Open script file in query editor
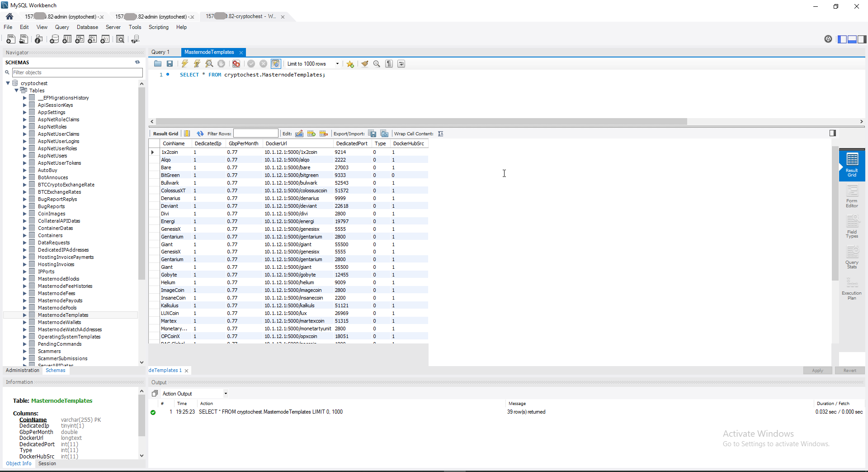The width and height of the screenshot is (868, 472). (x=158, y=64)
